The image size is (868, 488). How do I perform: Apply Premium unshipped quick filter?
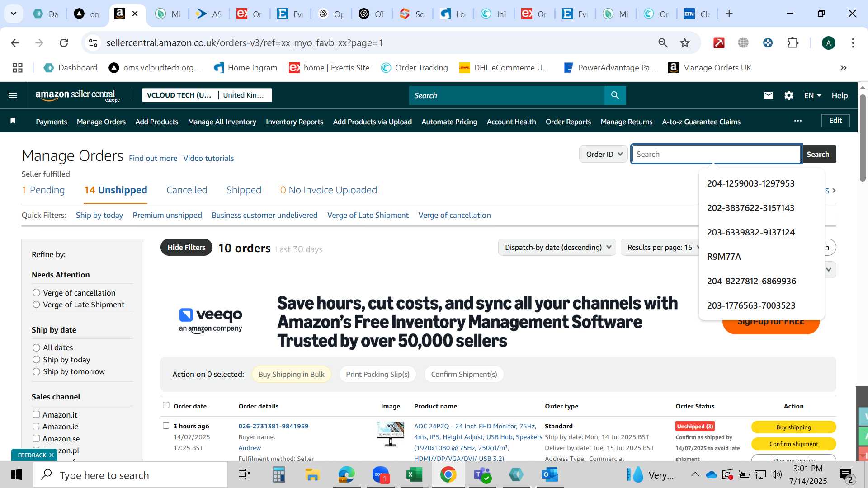(x=167, y=215)
